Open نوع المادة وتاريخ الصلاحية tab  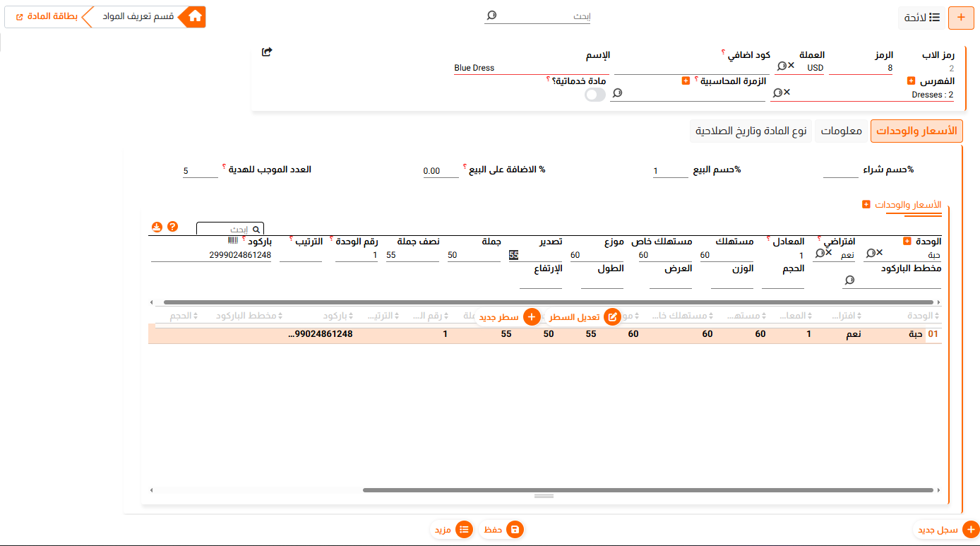click(751, 131)
